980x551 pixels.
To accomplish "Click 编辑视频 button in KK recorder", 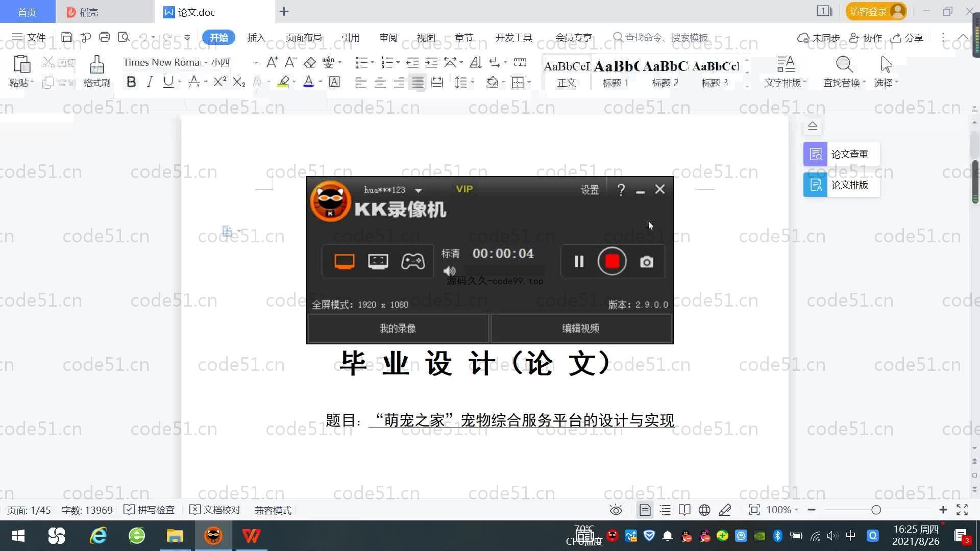I will pyautogui.click(x=581, y=329).
